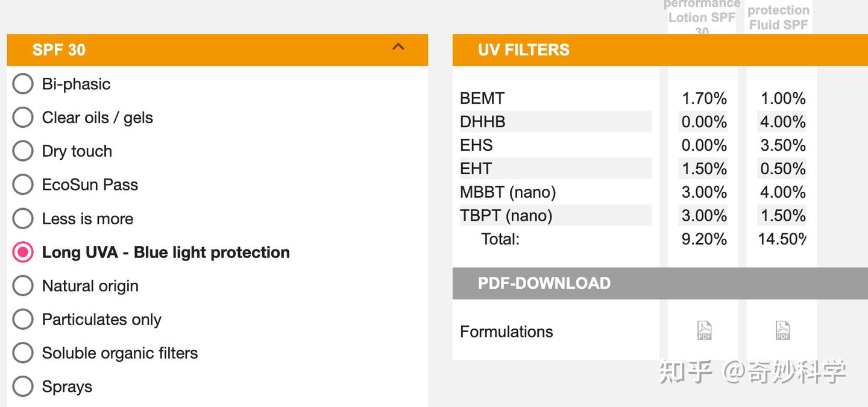Image resolution: width=868 pixels, height=407 pixels.
Task: Choose the Clear oils / gels formulation type
Action: coord(23,117)
